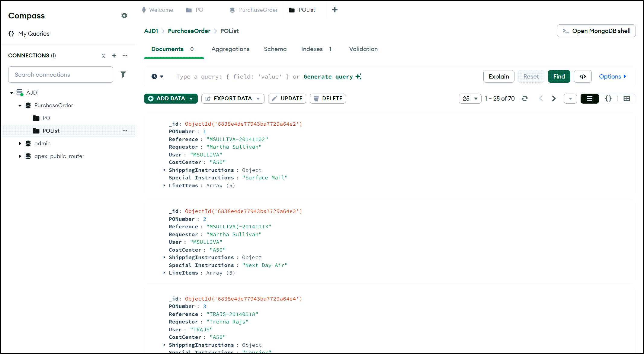Switch to the PO tab
The width and height of the screenshot is (644, 354).
click(x=195, y=10)
